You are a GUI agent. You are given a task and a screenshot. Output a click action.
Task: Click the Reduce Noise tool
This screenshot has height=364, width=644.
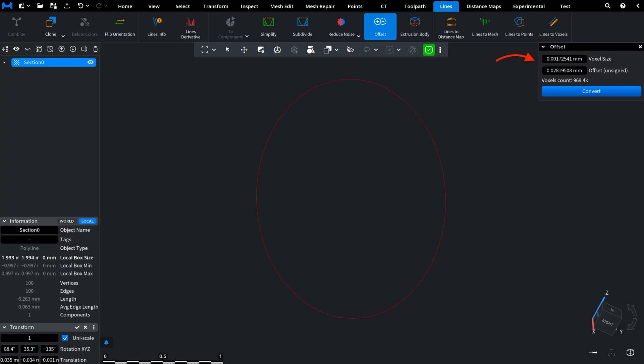point(341,27)
